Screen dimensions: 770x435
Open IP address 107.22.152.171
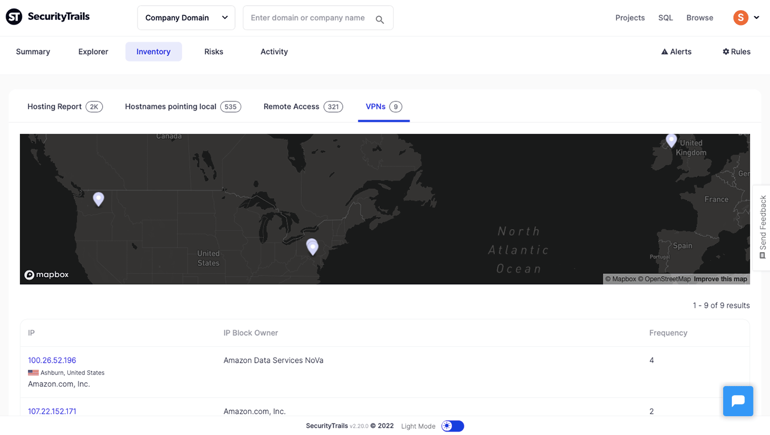tap(52, 411)
